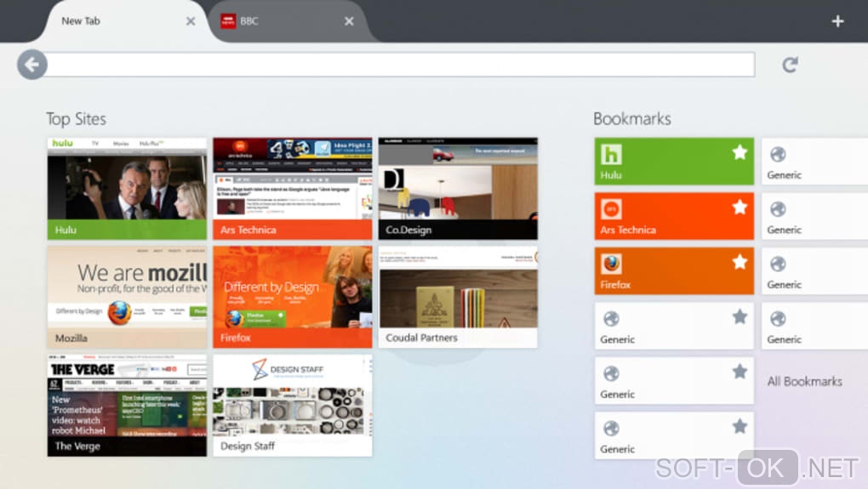Open the Firefox top site thumbnail

click(292, 297)
